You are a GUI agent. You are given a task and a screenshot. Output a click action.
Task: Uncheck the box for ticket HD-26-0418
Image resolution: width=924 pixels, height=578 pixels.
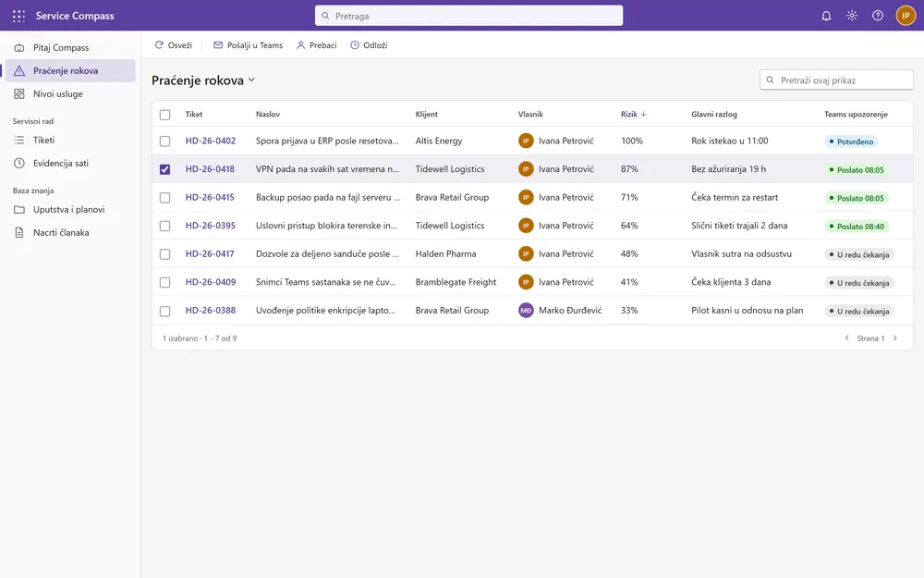click(165, 169)
